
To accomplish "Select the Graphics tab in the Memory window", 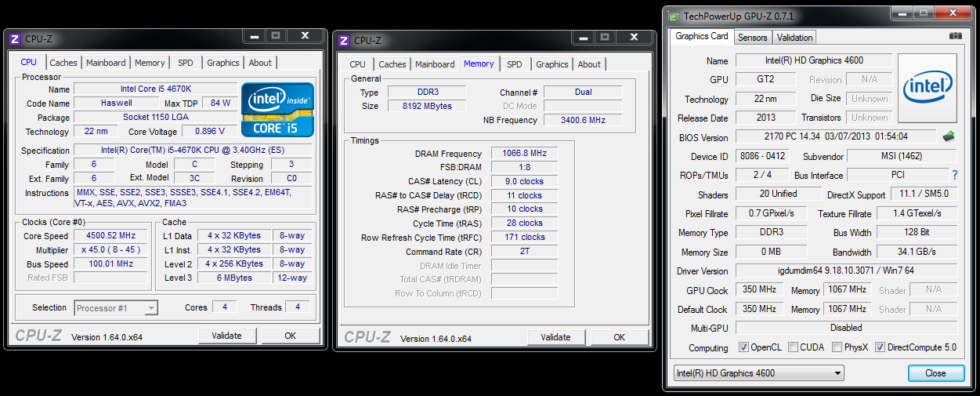I will [x=552, y=64].
